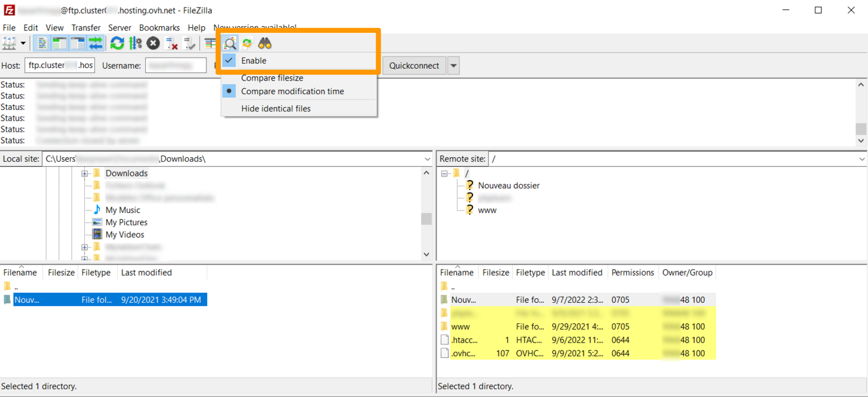Viewport: 868px width, 397px height.
Task: Open the Local site path dropdown
Action: pos(427,159)
